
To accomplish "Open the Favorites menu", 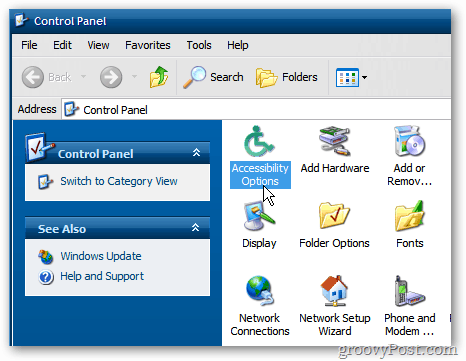I will [148, 45].
